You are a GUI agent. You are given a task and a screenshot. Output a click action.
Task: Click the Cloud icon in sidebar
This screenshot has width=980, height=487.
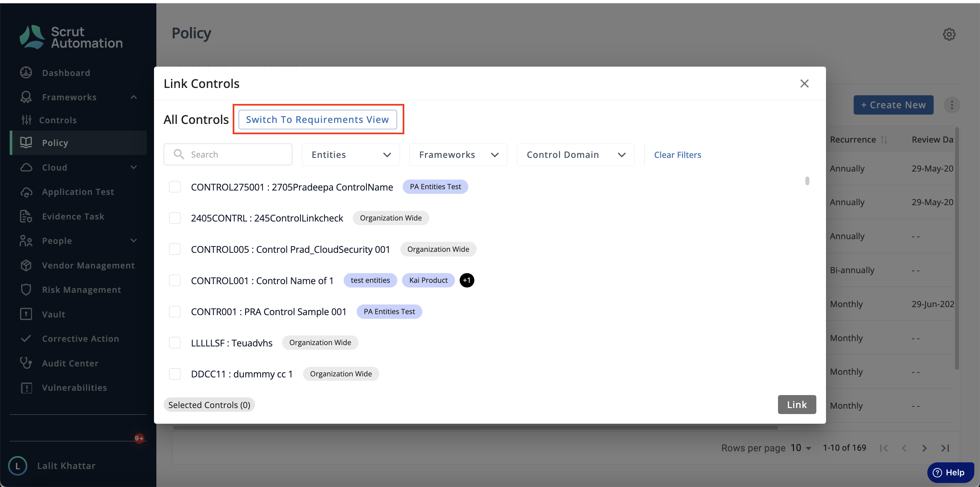point(26,167)
